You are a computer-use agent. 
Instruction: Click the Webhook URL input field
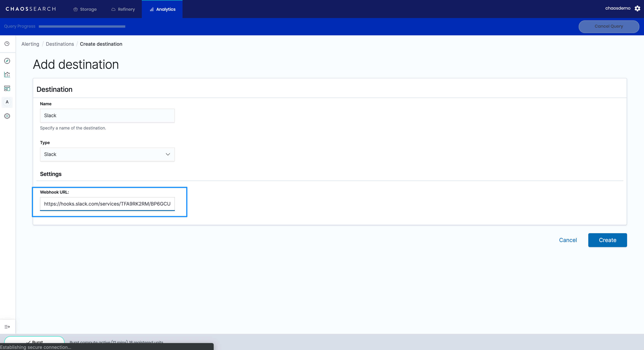click(107, 204)
